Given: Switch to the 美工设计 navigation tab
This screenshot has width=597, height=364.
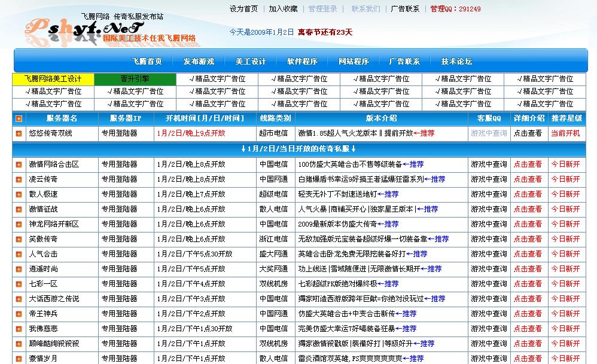Looking at the screenshot, I should [250, 60].
